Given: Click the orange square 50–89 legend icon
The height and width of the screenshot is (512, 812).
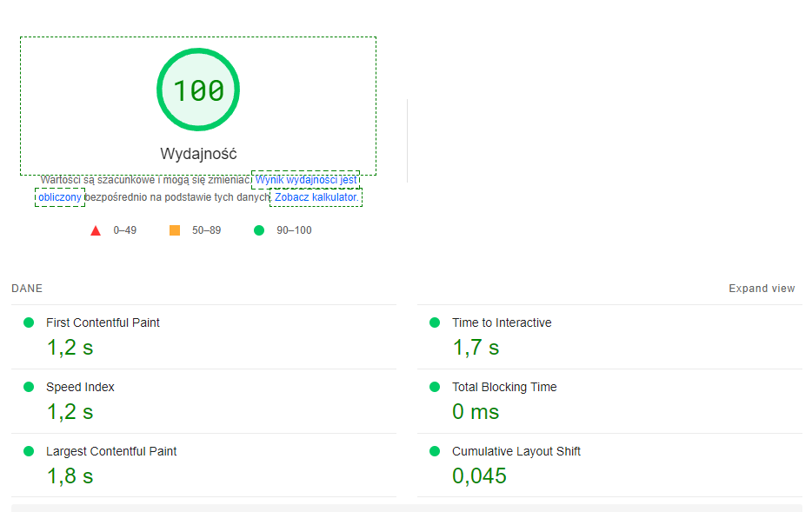Looking at the screenshot, I should click(x=175, y=230).
